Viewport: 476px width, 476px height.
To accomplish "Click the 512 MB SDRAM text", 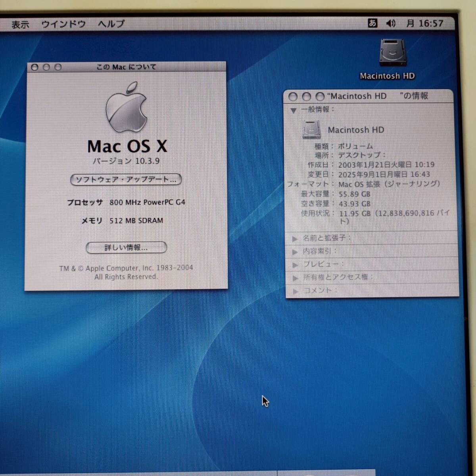I will coord(136,221).
